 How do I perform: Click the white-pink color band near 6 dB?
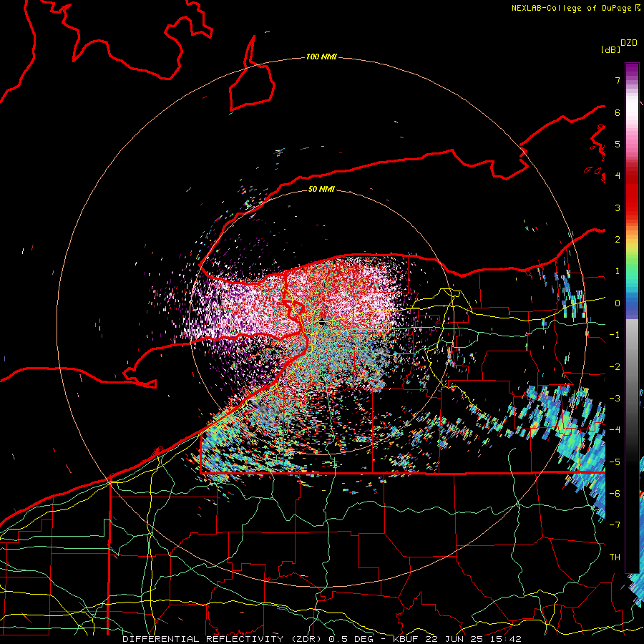[632, 112]
